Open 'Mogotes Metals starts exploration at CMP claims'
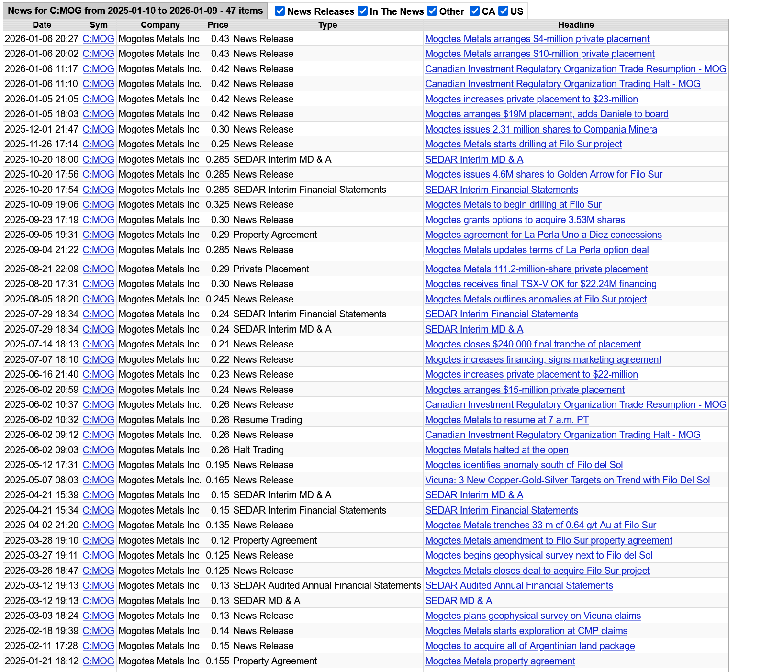This screenshot has width=784, height=672. pyautogui.click(x=526, y=631)
